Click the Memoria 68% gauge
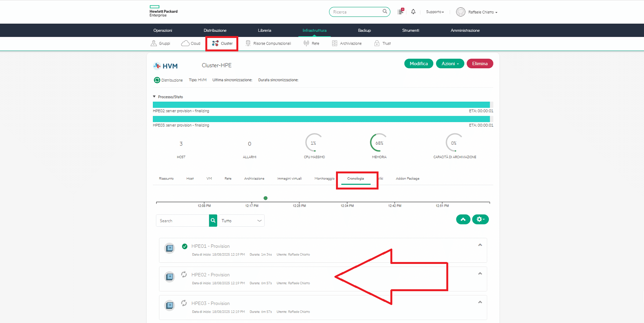 tap(379, 143)
